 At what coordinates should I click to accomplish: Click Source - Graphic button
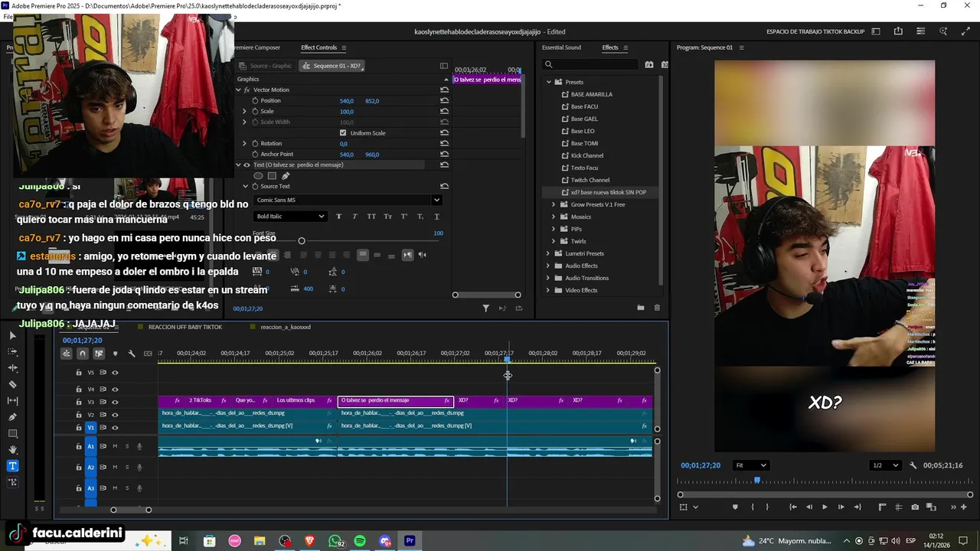point(265,66)
